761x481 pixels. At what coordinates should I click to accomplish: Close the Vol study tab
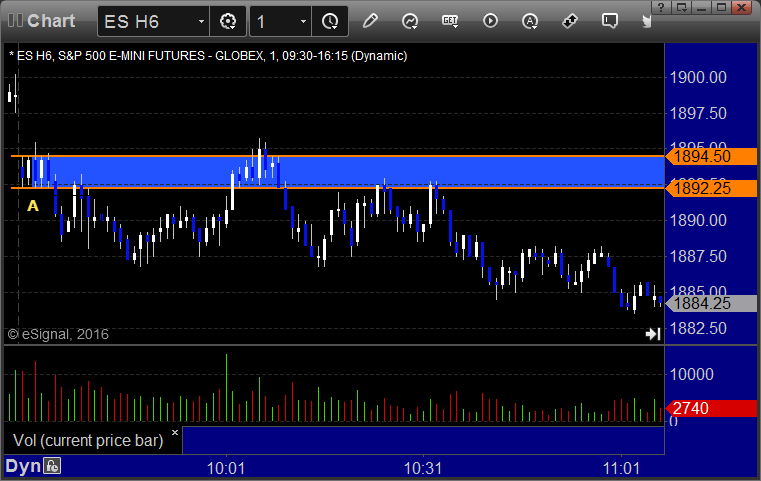pos(175,432)
